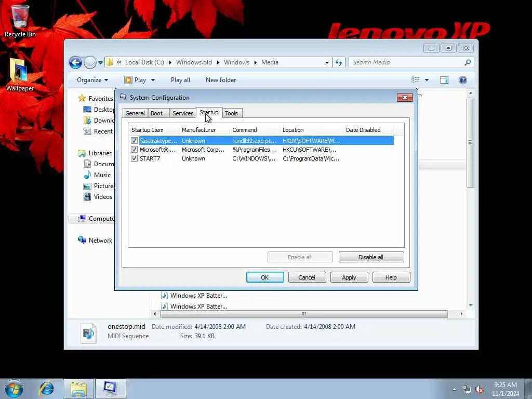Uncheck the START7 startup item checkbox
Image resolution: width=532 pixels, height=399 pixels.
135,158
